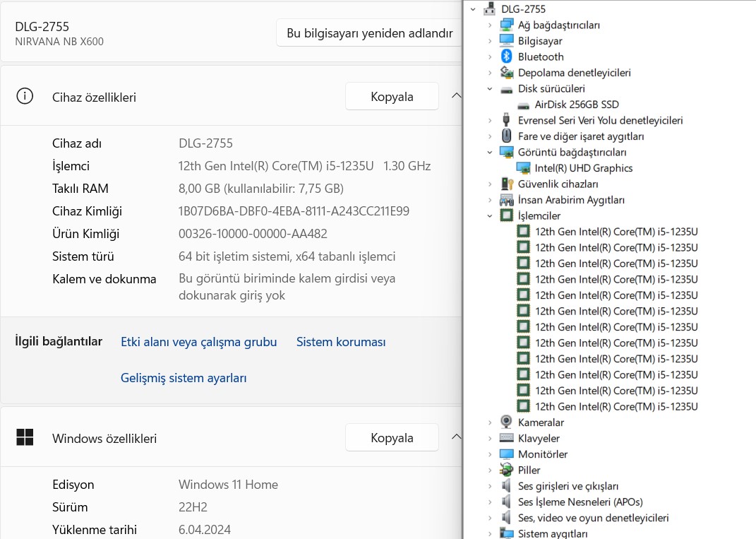
Task: Click the Takılı RAM value 8,00 GB
Action: pos(261,188)
